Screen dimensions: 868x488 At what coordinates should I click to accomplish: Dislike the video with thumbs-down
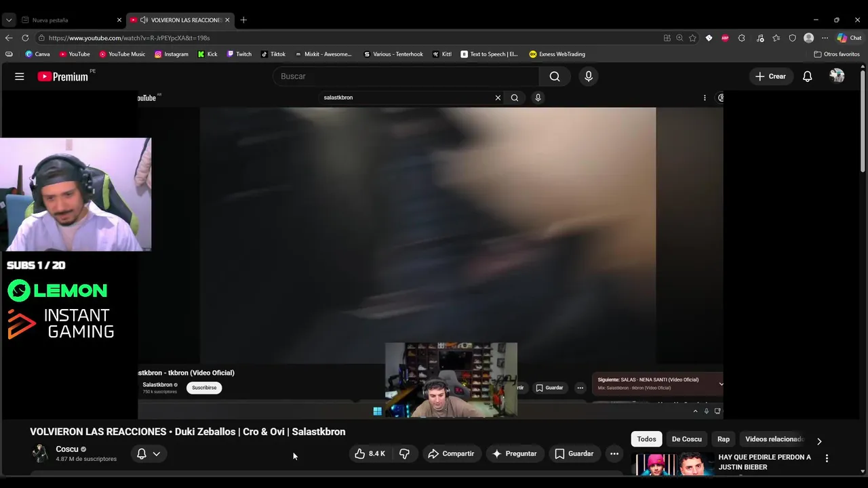pos(404,453)
